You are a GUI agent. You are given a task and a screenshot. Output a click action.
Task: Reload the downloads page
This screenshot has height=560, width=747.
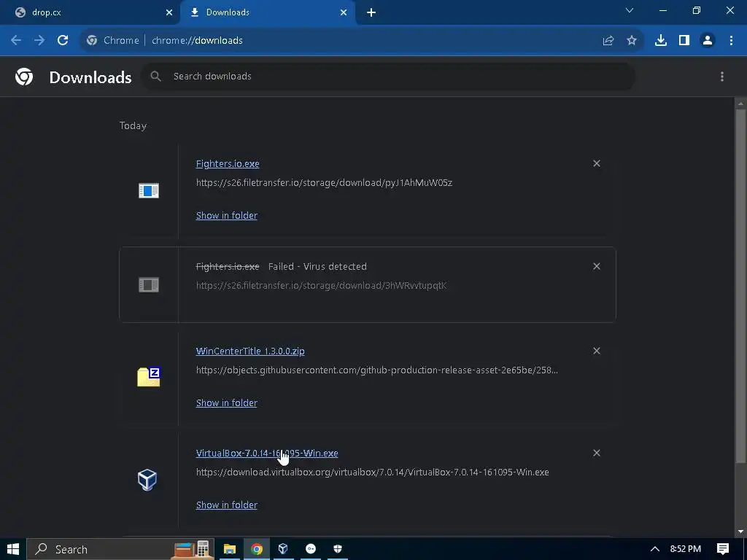tap(63, 41)
